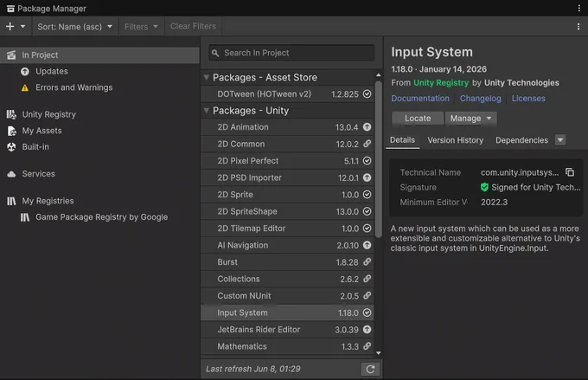Click 2D Animation's update available arrow icon
588x380 pixels.
367,127
